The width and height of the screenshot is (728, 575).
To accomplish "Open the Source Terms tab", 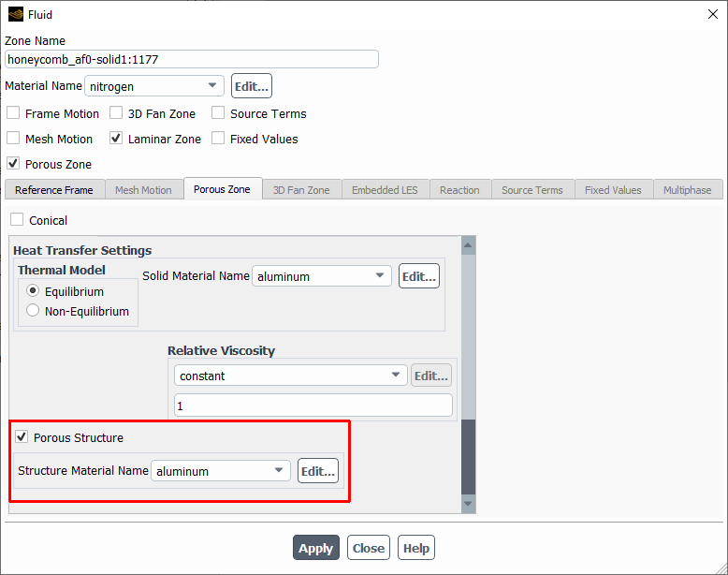I will [x=532, y=190].
